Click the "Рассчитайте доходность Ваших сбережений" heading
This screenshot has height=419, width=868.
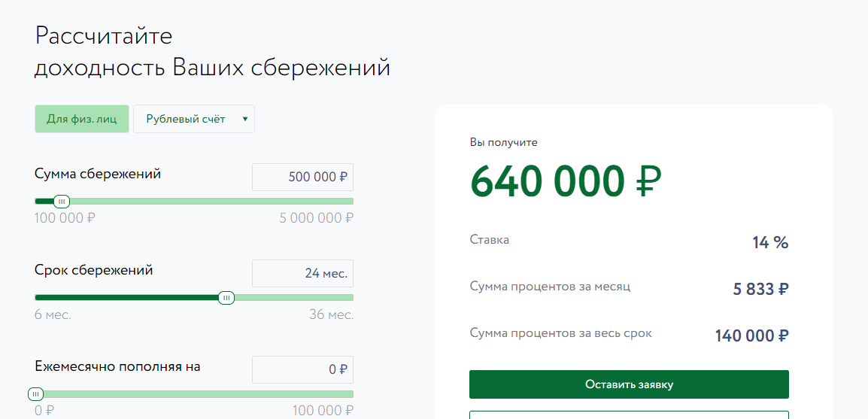[212, 51]
